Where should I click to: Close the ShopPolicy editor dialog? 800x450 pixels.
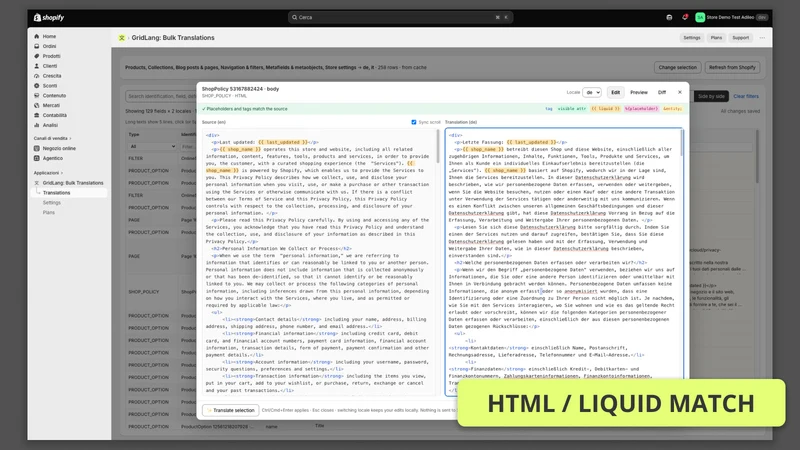680,92
